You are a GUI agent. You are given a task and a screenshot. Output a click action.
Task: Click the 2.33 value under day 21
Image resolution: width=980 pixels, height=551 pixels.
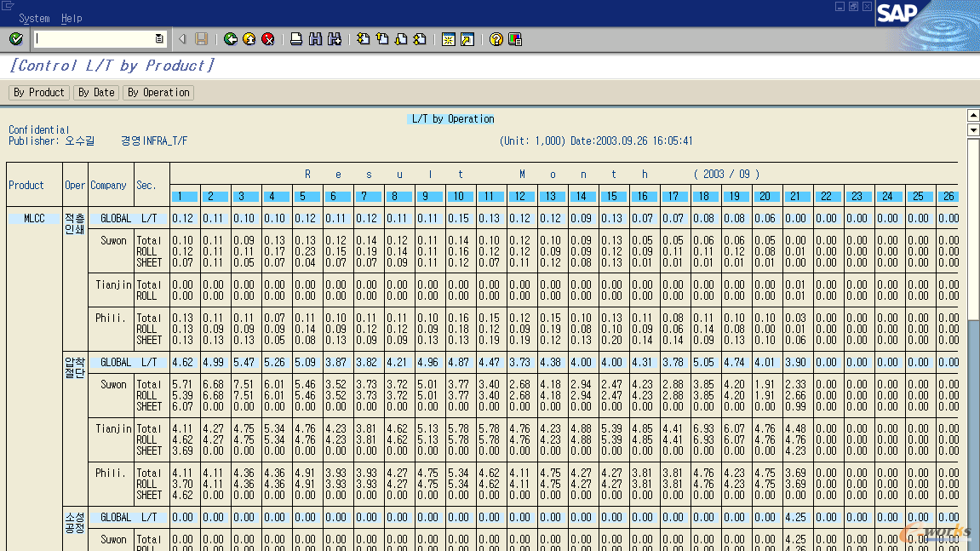(795, 385)
